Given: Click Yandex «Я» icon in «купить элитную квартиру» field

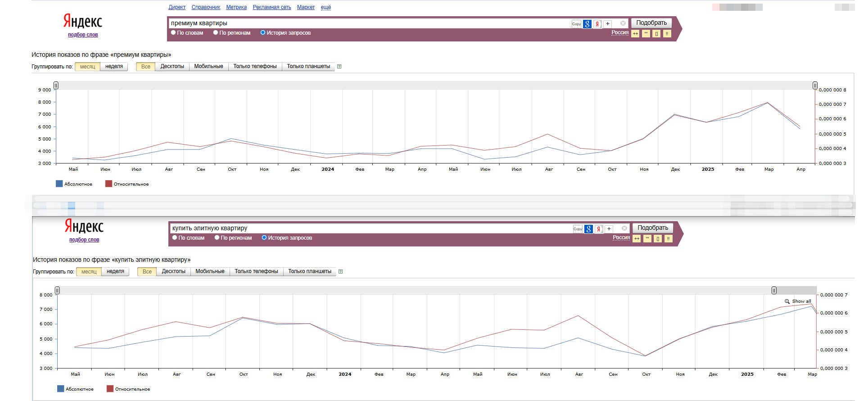Looking at the screenshot, I should click(x=599, y=229).
